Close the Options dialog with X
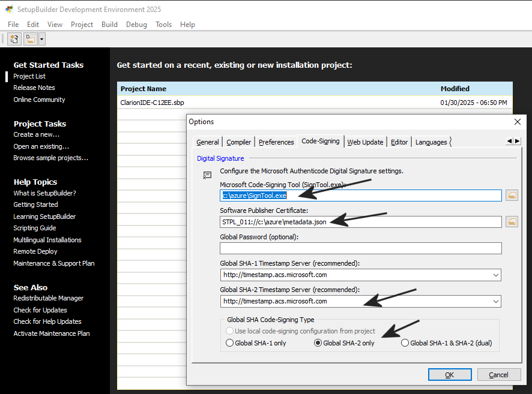Image resolution: width=532 pixels, height=394 pixels. 517,122
